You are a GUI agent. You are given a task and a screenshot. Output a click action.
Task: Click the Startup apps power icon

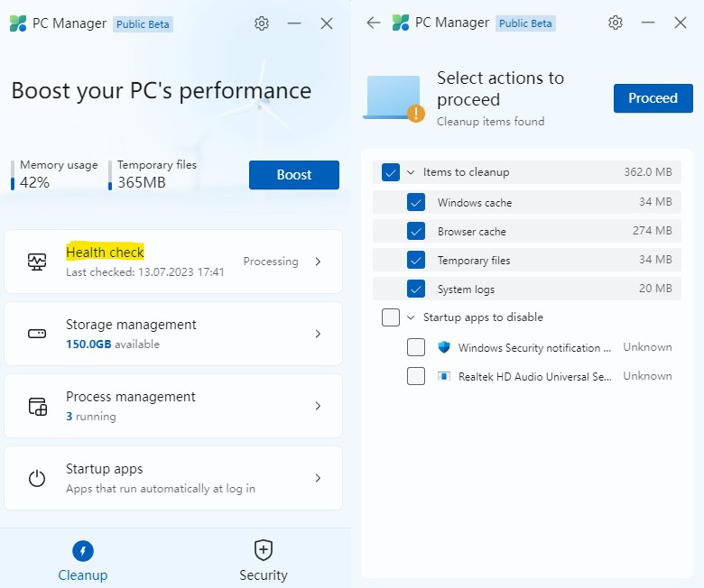(x=37, y=478)
